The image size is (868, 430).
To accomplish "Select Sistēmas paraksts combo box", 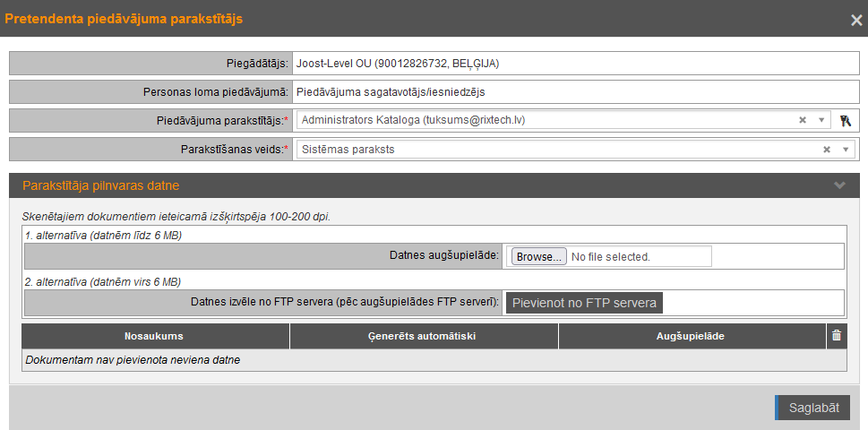I will pyautogui.click(x=555, y=150).
